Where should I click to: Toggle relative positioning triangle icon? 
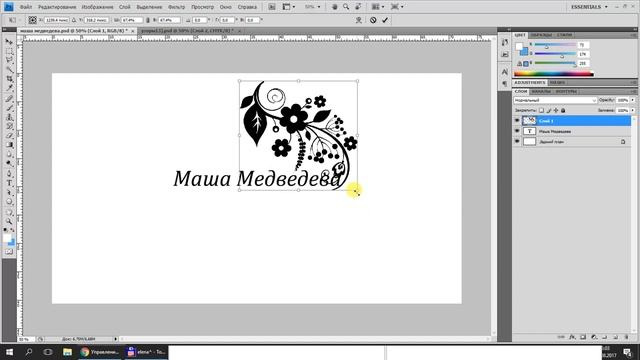[74, 20]
